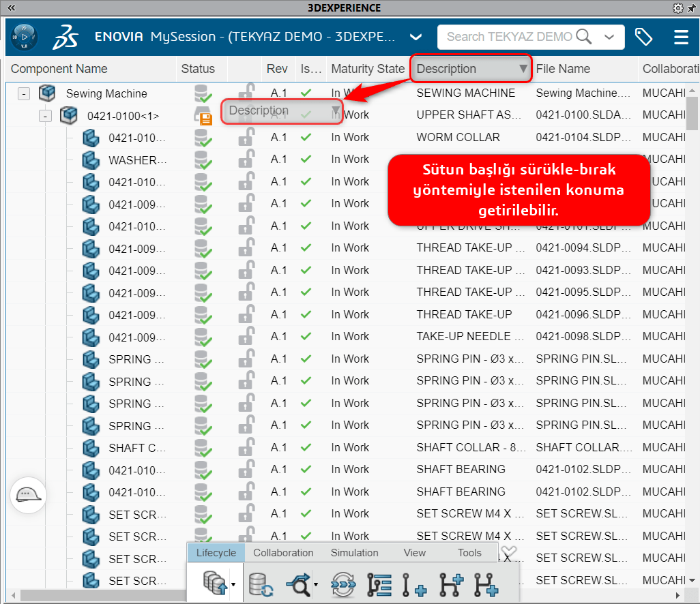This screenshot has height=604, width=700.
Task: Collapse the panel with the double chevron
Action: pos(11,7)
